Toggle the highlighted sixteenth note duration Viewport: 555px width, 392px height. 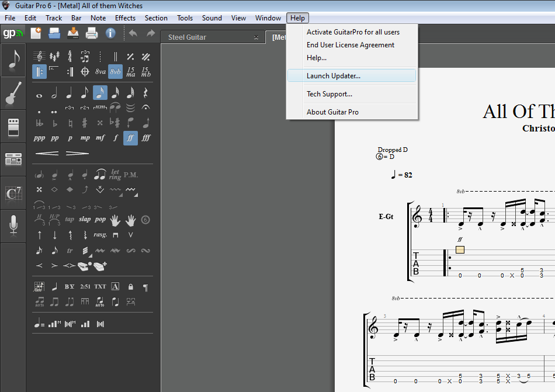[100, 93]
